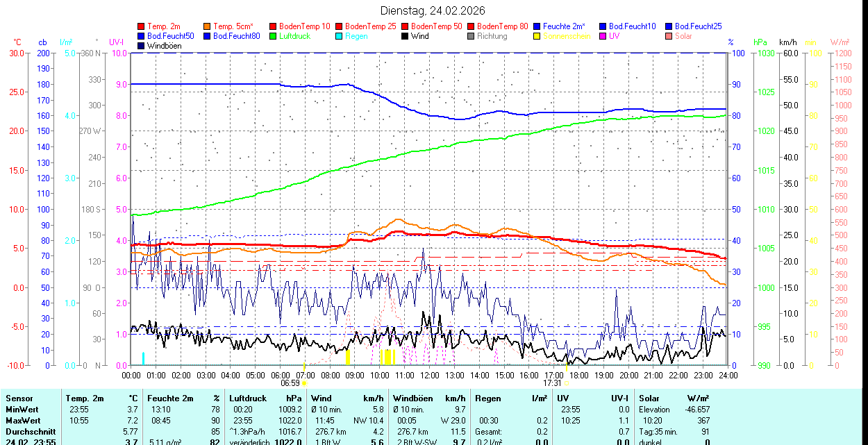The width and height of the screenshot is (868, 445).
Task: Click the max wind value 'NW 10.4'
Action: tap(367, 421)
